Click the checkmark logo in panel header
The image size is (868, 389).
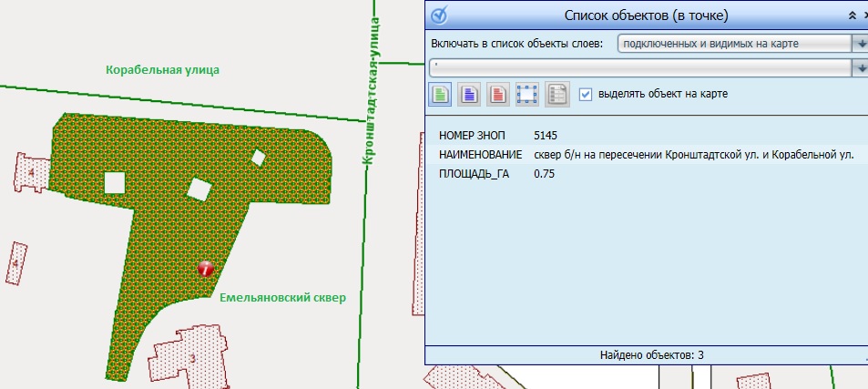(x=439, y=15)
